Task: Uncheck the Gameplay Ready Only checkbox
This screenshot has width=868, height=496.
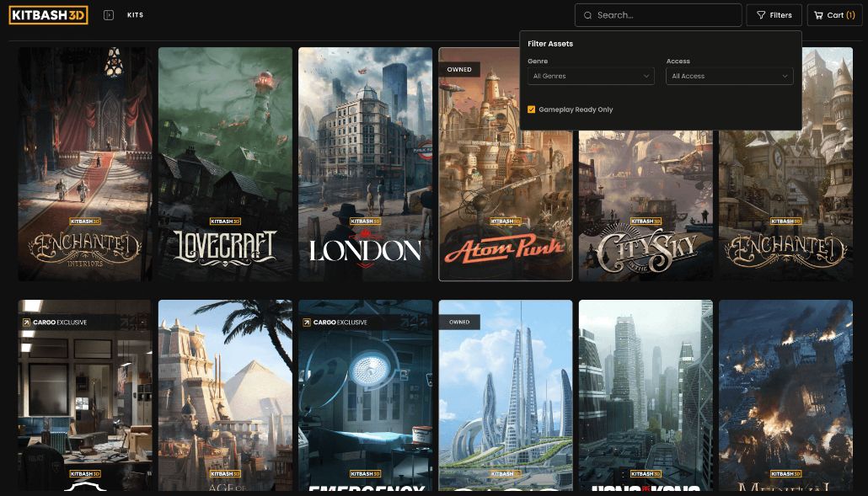Action: pos(532,109)
